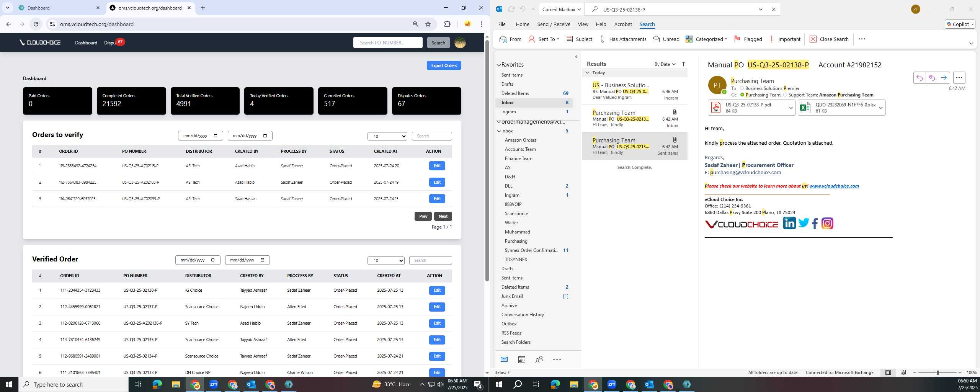Bookmark this page with the star icon
The height and width of the screenshot is (392, 980).
(428, 24)
